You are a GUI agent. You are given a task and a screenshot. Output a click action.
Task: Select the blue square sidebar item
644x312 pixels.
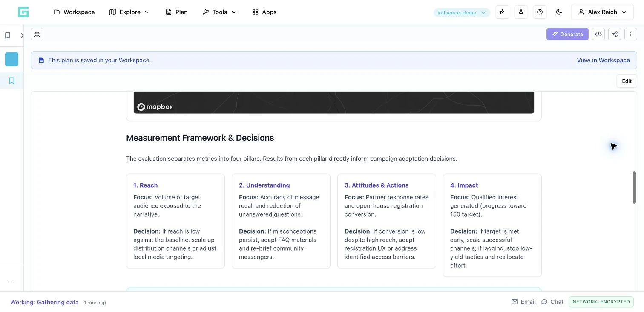coord(11,59)
